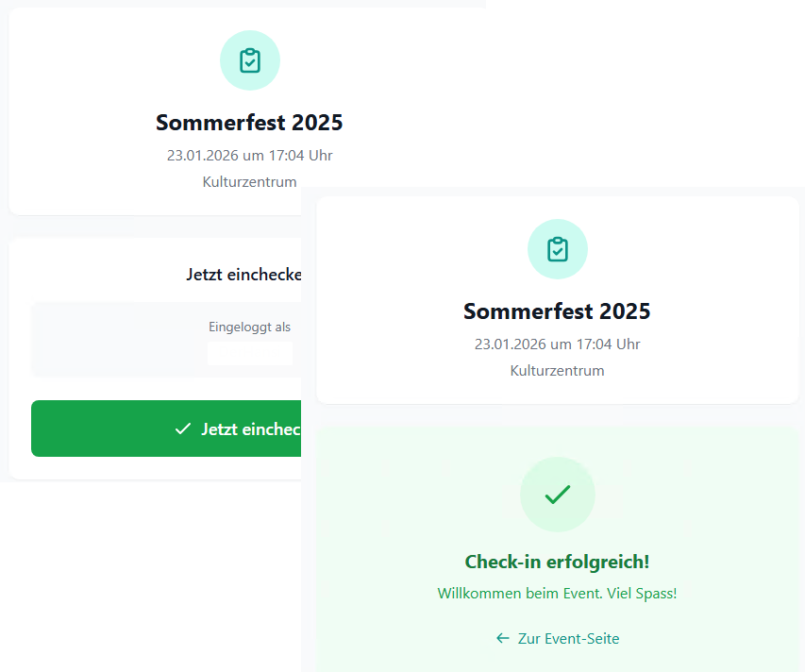Viewport: 805px width, 672px height.
Task: Click the event date above the success message
Action: tap(557, 344)
